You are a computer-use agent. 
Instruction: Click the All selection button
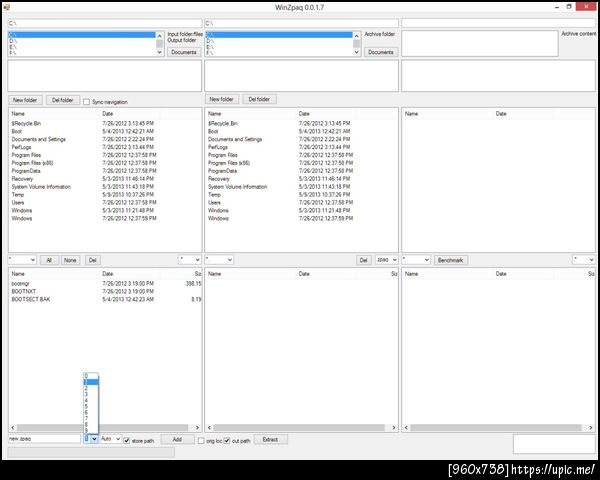49,260
